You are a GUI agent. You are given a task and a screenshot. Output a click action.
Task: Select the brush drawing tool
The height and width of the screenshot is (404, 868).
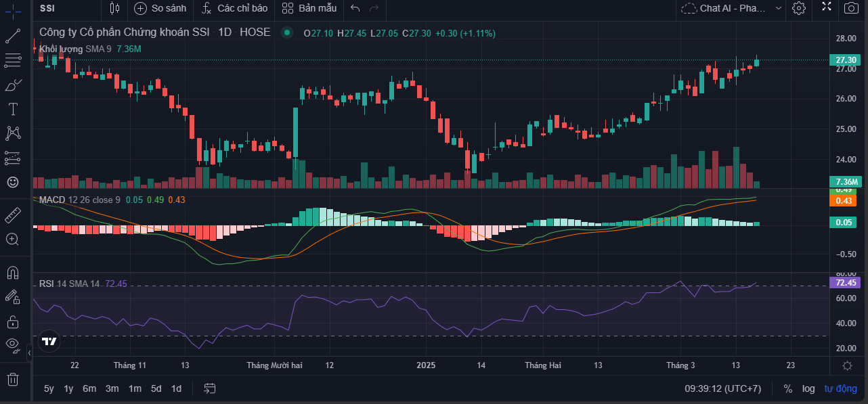pos(13,85)
